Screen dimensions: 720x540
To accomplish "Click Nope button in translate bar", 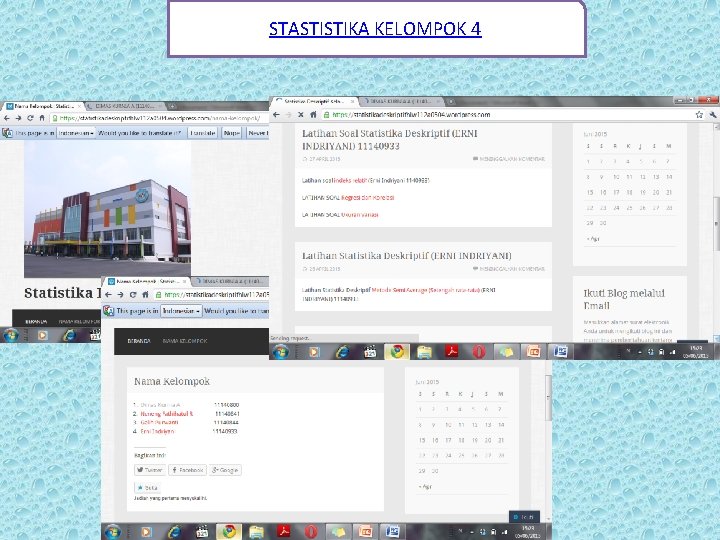I will coord(231,133).
